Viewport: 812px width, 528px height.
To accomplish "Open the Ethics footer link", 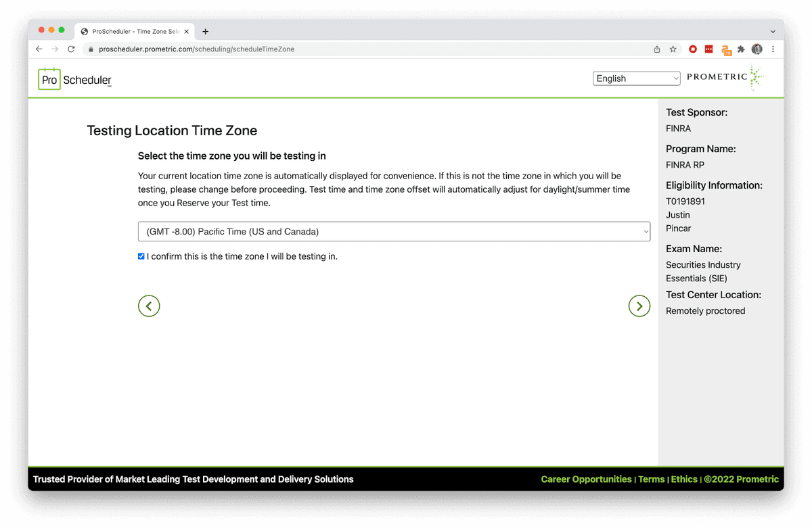I will tap(684, 479).
